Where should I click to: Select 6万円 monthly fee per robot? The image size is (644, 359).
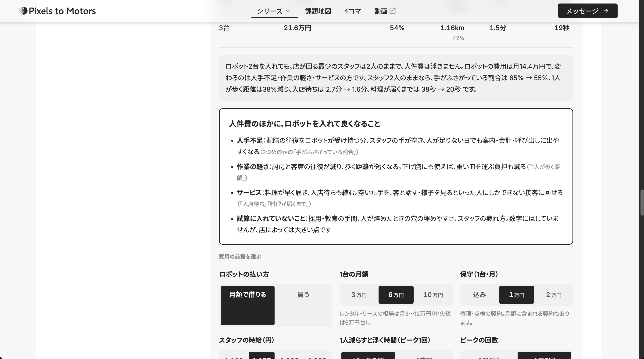coord(396,295)
